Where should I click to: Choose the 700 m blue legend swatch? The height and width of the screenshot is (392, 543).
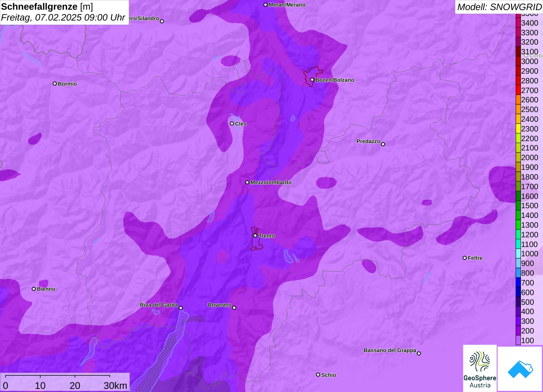click(x=518, y=283)
